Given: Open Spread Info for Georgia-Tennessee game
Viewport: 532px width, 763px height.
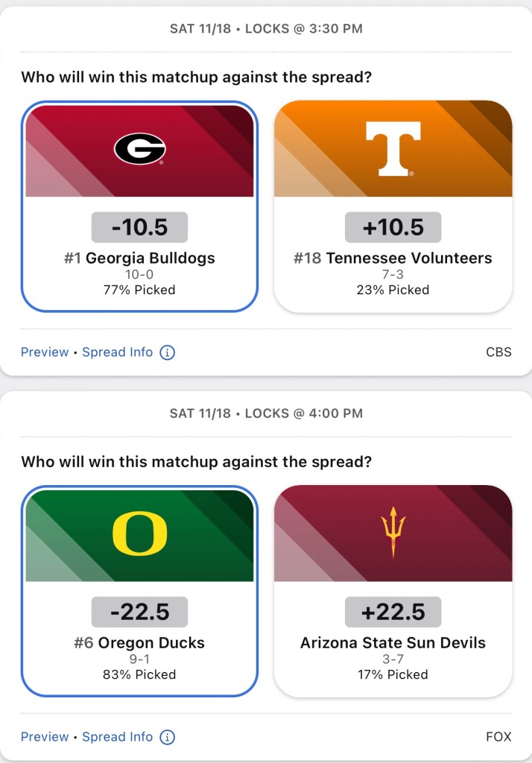Looking at the screenshot, I should (118, 352).
